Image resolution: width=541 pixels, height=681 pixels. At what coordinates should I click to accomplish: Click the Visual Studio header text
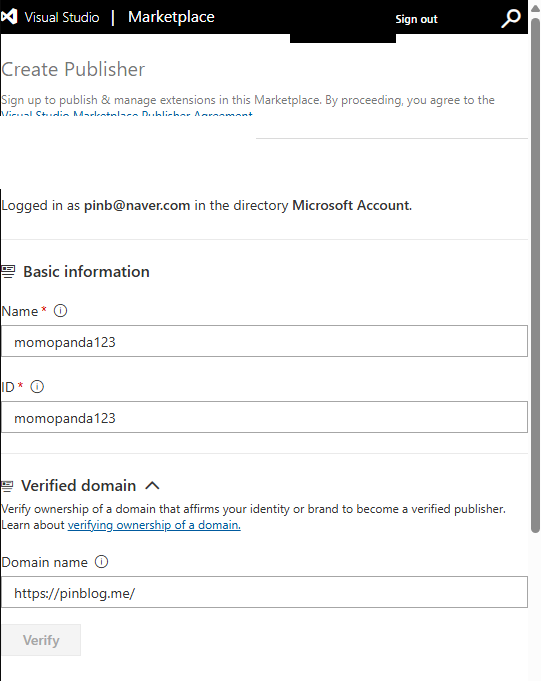click(62, 17)
